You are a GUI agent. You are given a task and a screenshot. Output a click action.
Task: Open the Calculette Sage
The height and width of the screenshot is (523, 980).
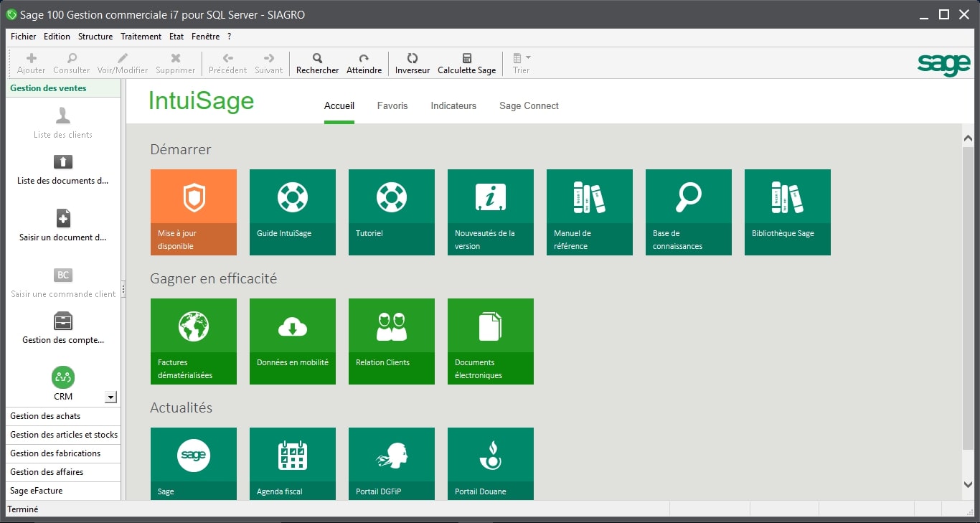point(466,63)
